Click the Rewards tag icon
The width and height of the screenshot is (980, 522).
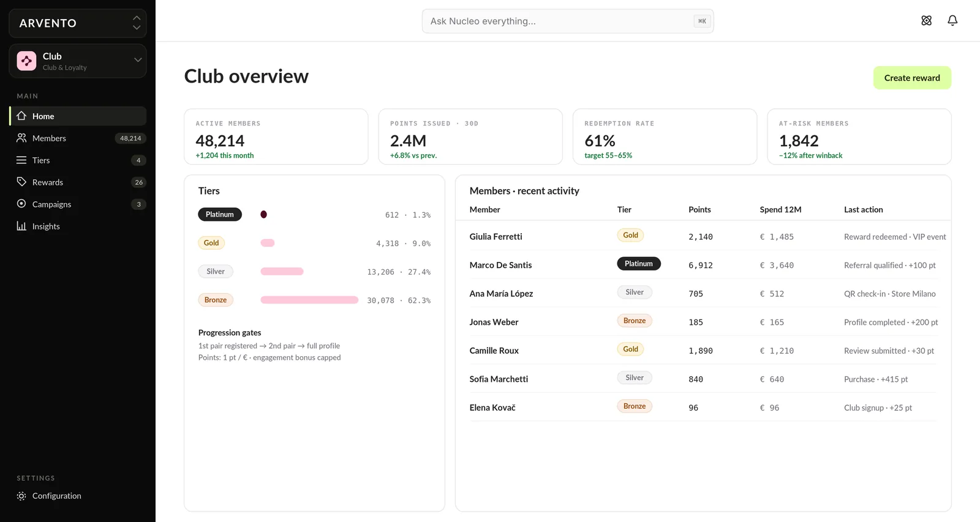click(21, 182)
